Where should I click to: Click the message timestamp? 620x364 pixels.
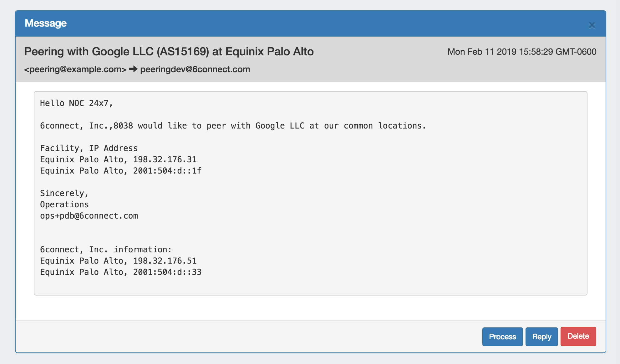point(522,52)
